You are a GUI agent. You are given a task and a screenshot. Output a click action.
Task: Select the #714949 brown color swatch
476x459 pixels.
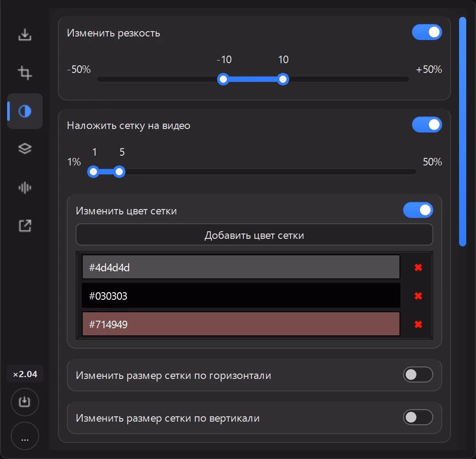pyautogui.click(x=241, y=324)
